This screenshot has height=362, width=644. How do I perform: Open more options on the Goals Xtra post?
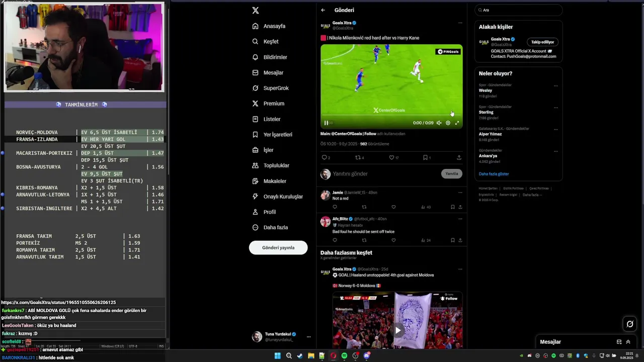[460, 23]
